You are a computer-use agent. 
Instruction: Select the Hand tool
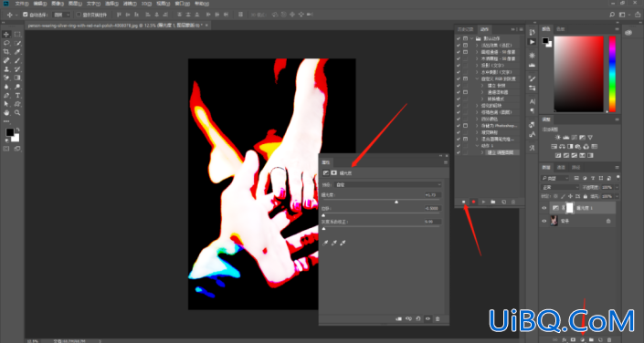point(6,112)
